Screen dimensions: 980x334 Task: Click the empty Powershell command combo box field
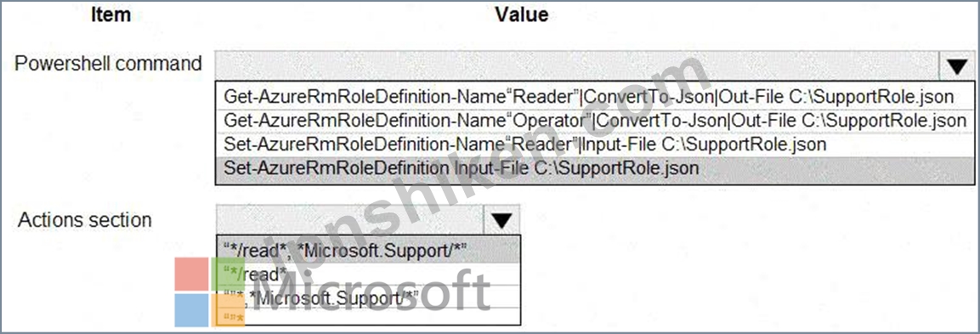click(577, 65)
